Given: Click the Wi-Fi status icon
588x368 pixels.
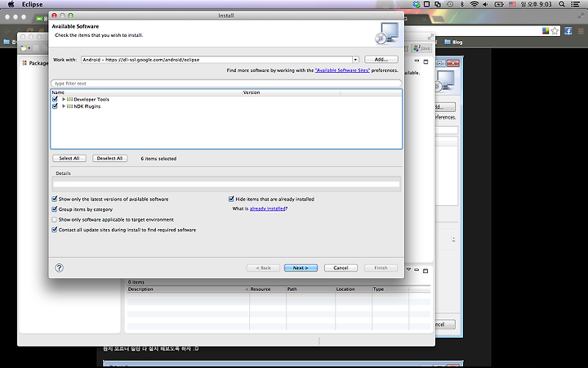Looking at the screenshot, I should pyautogui.click(x=474, y=5).
